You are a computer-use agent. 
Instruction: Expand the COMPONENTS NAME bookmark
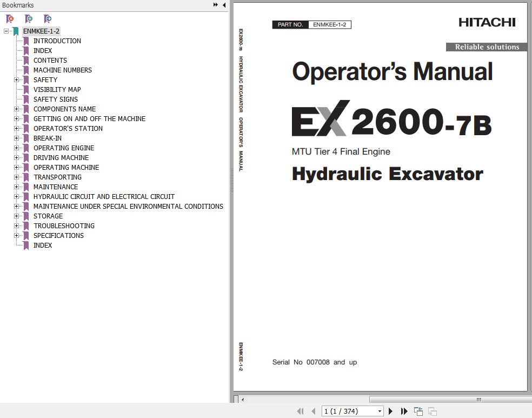[x=16, y=109]
